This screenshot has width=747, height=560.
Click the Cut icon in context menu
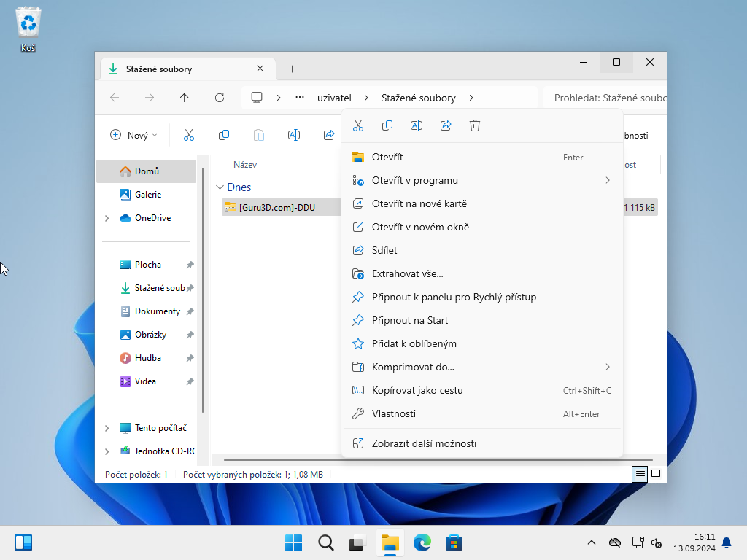coord(358,125)
